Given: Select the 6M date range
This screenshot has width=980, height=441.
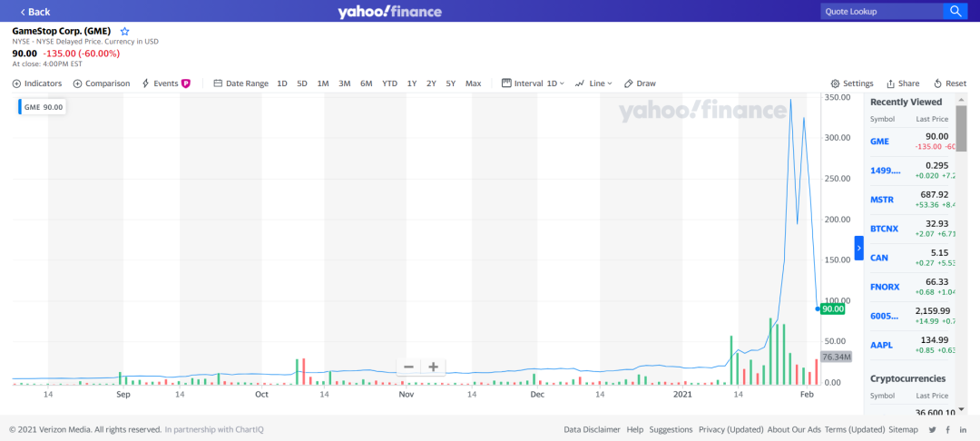Looking at the screenshot, I should click(367, 83).
